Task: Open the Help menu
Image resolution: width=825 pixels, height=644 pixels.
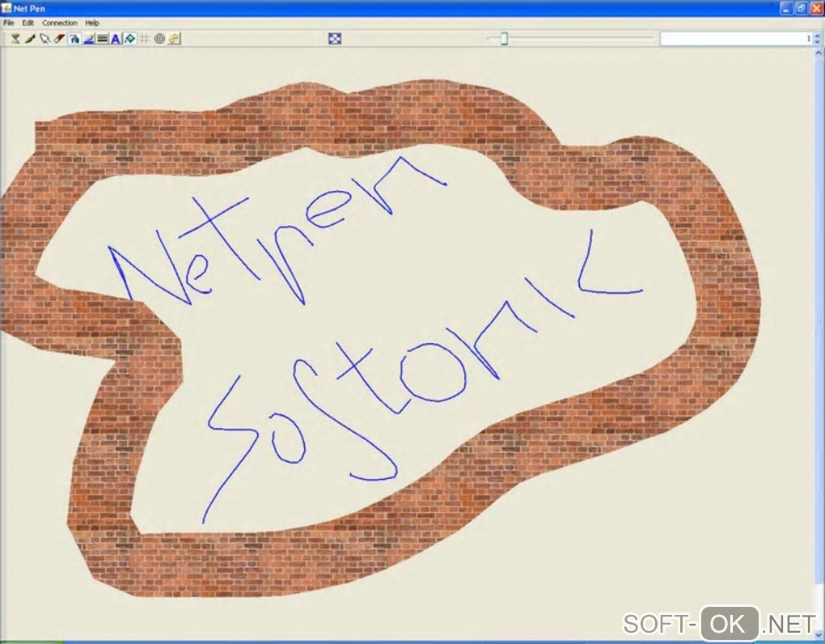Action: pos(92,23)
